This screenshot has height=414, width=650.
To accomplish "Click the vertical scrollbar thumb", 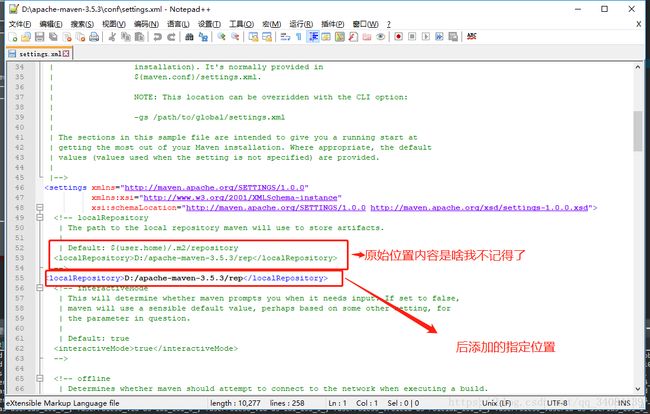I will pos(638,131).
